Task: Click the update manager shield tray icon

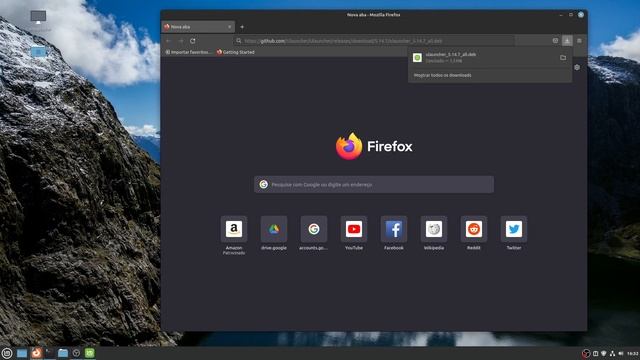Action: coord(604,353)
